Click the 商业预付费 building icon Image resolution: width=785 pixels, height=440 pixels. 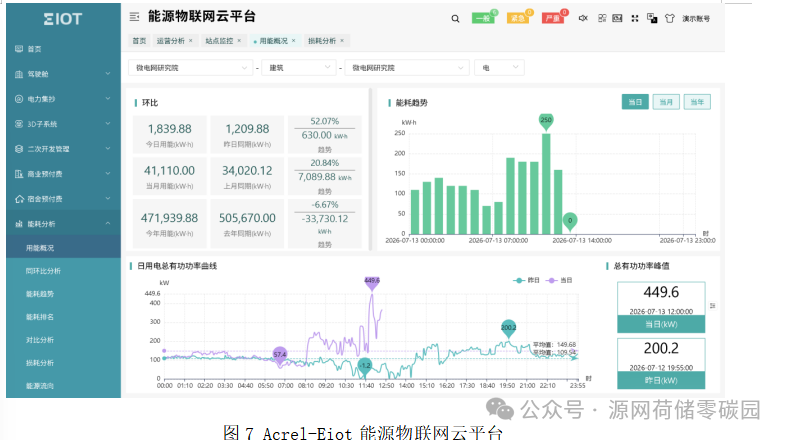pyautogui.click(x=19, y=174)
